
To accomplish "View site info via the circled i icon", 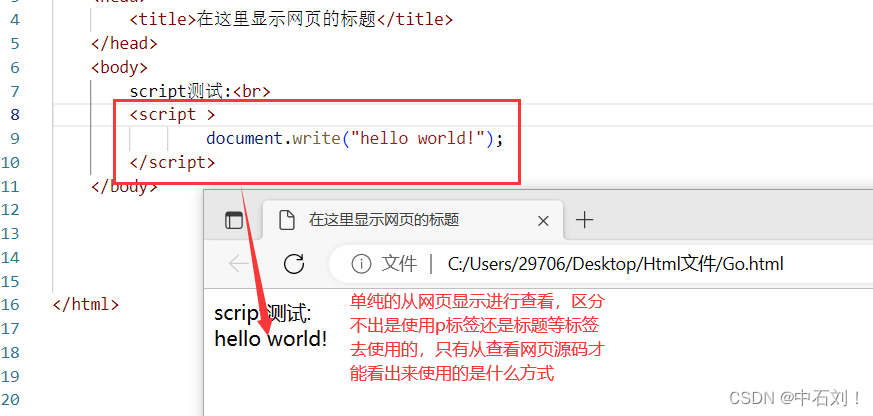I will coord(361,264).
